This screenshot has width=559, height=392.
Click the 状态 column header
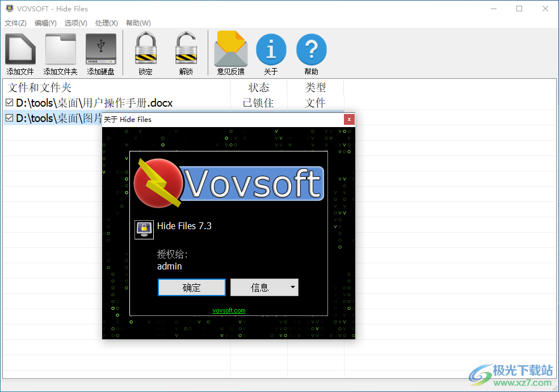(x=259, y=87)
